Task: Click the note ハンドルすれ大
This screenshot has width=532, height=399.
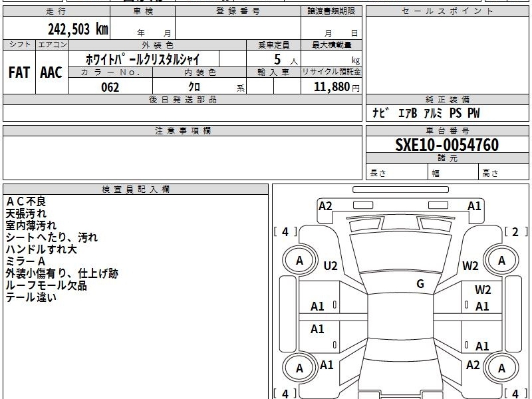Action: click(41, 249)
